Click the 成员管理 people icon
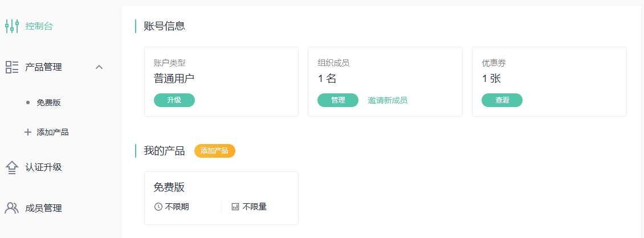 pos(12,208)
